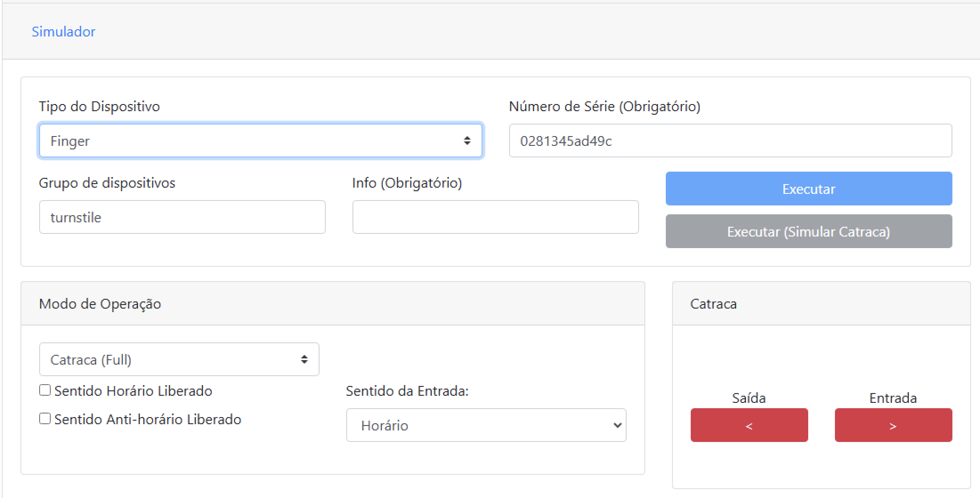
Task: Click the up-down arrows on the Catraca (Full) select
Action: (304, 360)
